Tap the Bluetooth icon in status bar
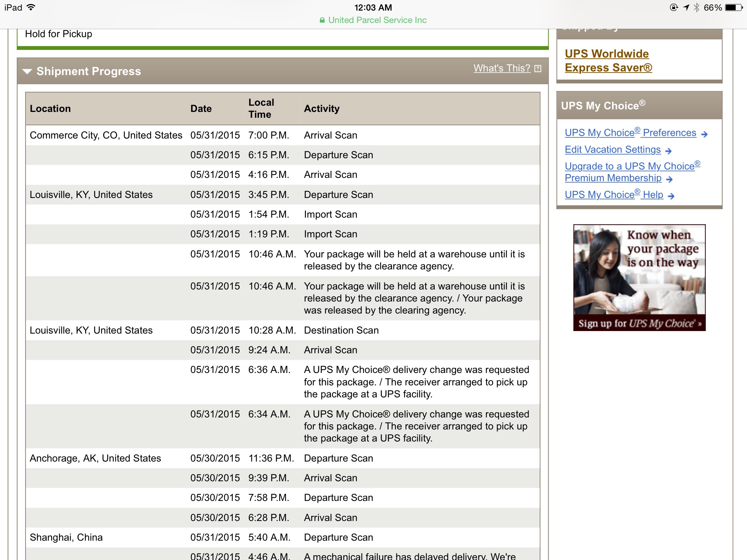The width and height of the screenshot is (747, 560). coord(696,8)
